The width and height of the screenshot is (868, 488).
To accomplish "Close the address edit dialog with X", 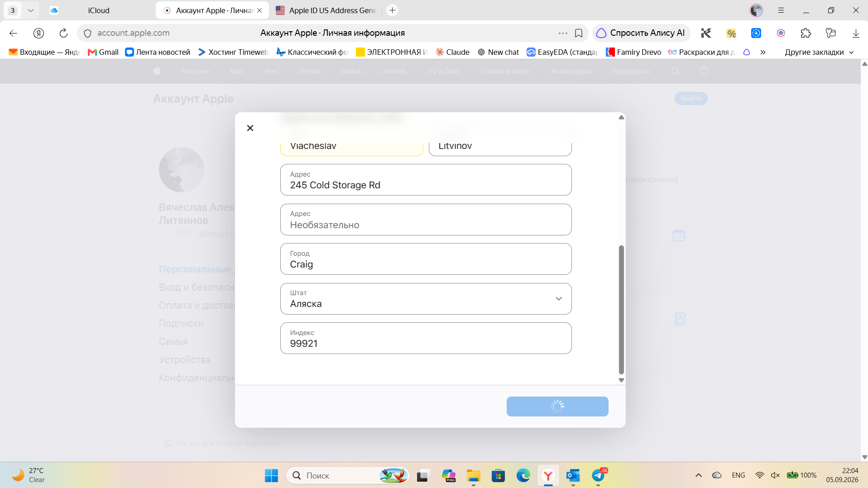I will [x=250, y=128].
